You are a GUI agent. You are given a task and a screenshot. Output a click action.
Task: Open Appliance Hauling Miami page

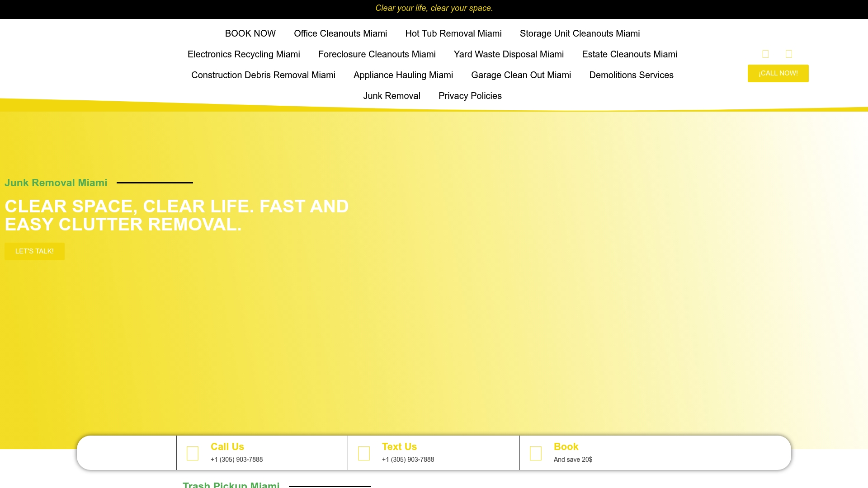coord(403,75)
